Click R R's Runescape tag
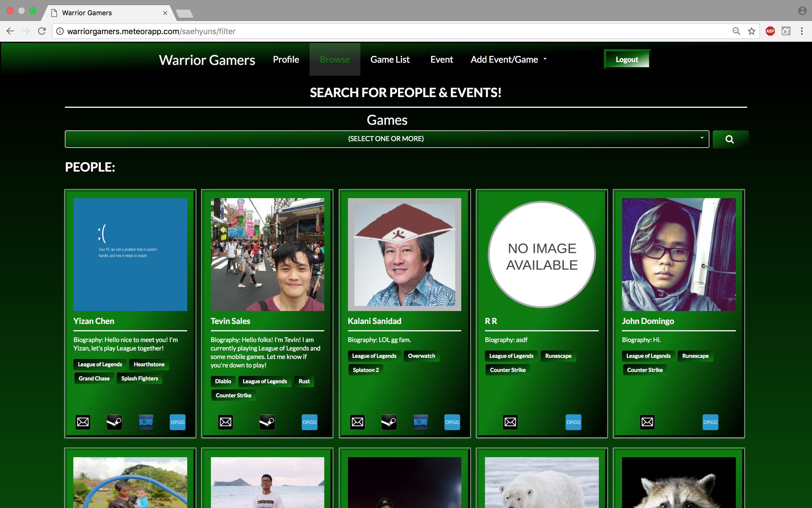This screenshot has height=508, width=812. tap(558, 356)
